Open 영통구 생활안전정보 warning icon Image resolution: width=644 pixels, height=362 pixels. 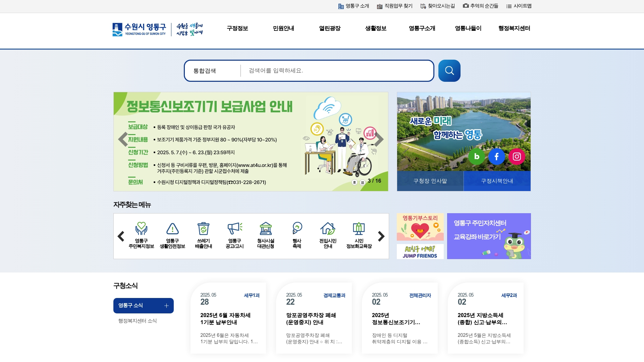coord(172,235)
